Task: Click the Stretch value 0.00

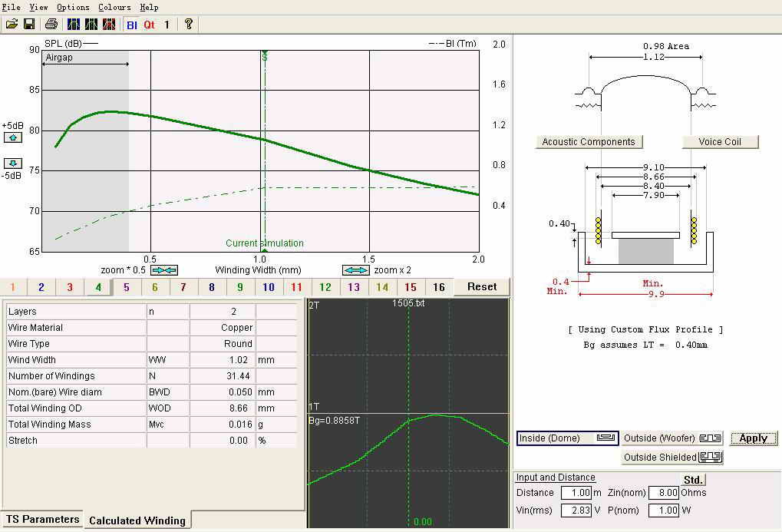Action: coord(223,440)
